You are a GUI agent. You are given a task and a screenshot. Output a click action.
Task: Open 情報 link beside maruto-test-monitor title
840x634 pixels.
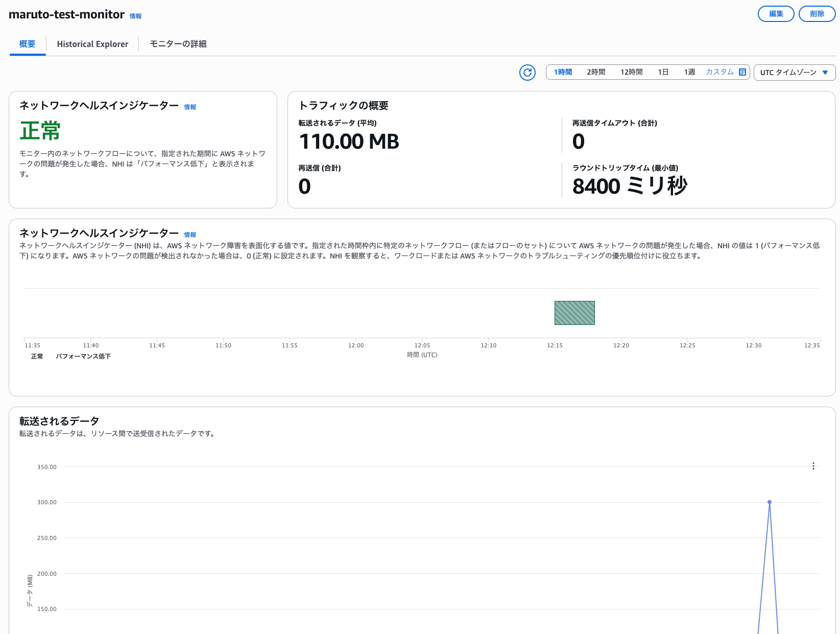point(135,16)
